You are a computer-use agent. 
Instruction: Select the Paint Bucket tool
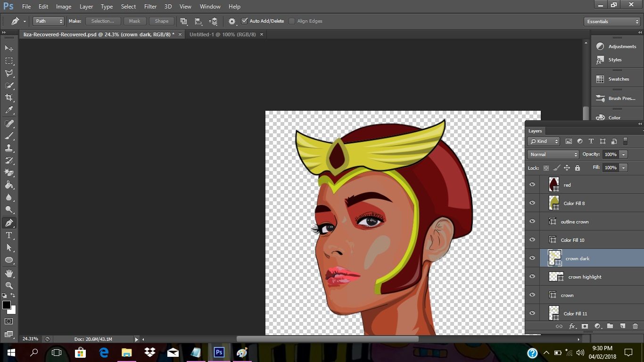[x=9, y=185]
